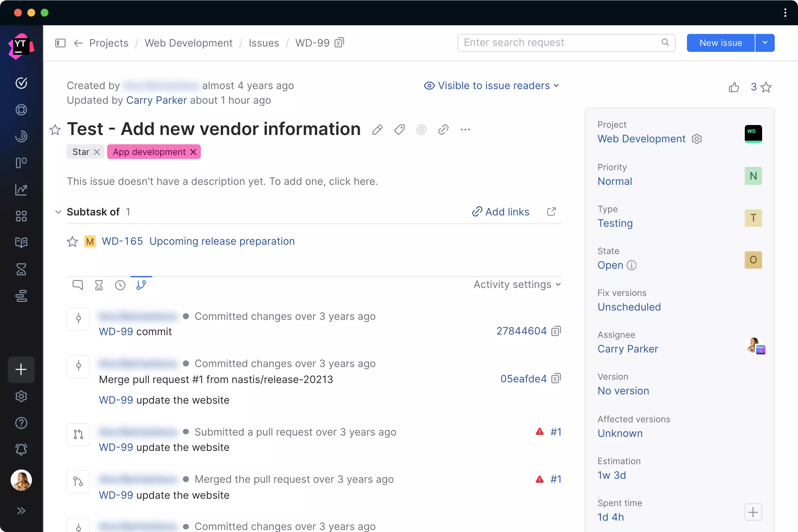Select the Agile Boards sidebar icon

pyautogui.click(x=21, y=163)
